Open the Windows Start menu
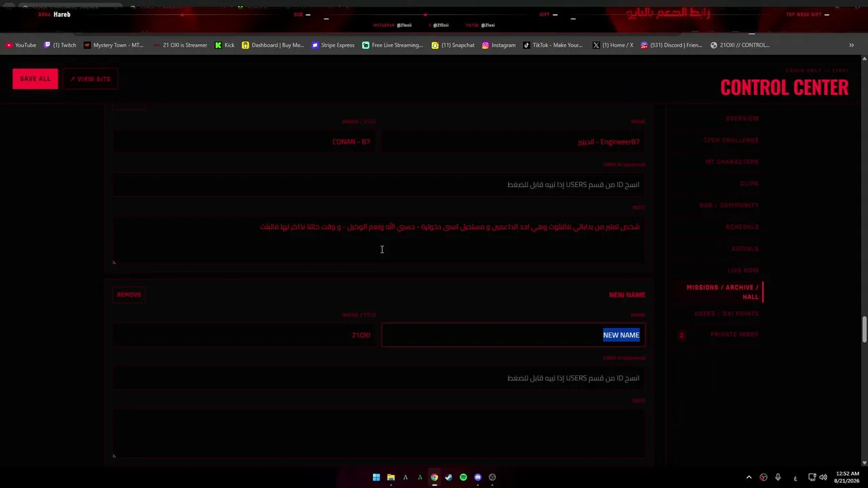Viewport: 868px width, 488px height. (376, 477)
